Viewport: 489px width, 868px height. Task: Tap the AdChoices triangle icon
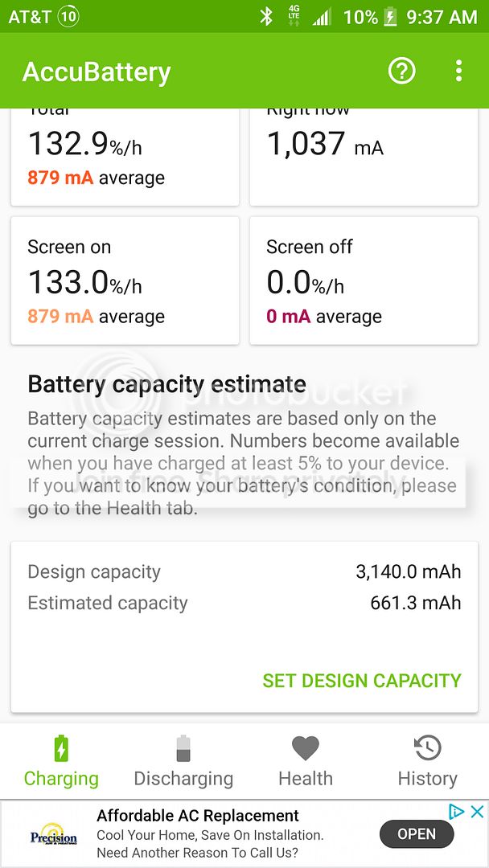457,812
